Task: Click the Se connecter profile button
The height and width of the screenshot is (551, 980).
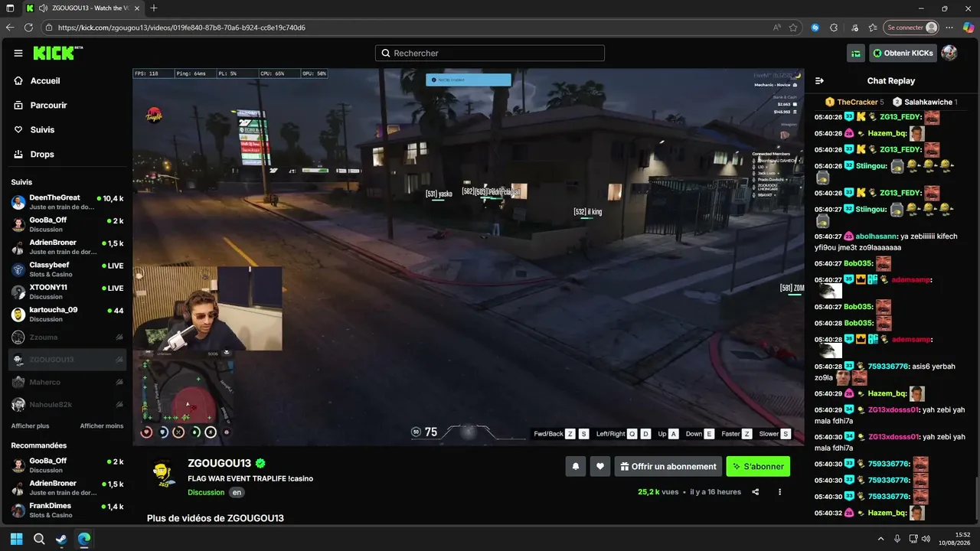Action: tap(911, 28)
